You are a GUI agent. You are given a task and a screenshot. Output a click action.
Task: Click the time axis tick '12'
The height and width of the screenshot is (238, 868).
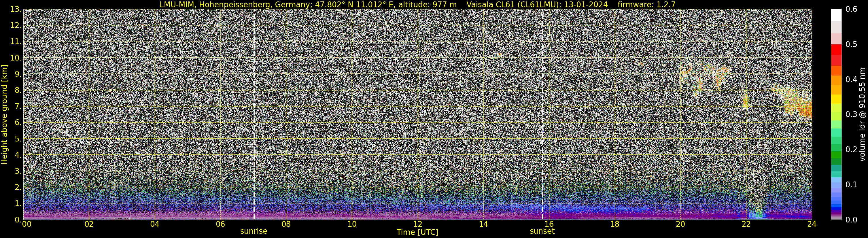[x=417, y=224]
